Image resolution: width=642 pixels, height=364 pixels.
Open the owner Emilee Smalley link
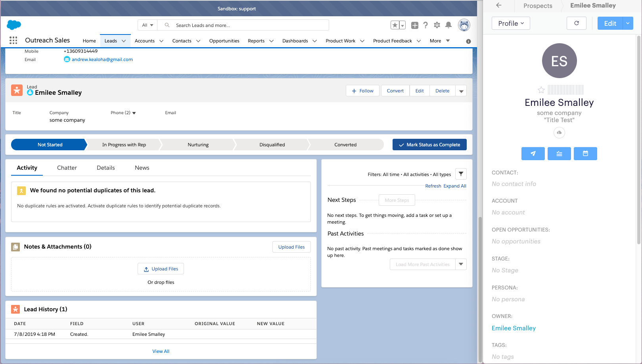(x=514, y=328)
